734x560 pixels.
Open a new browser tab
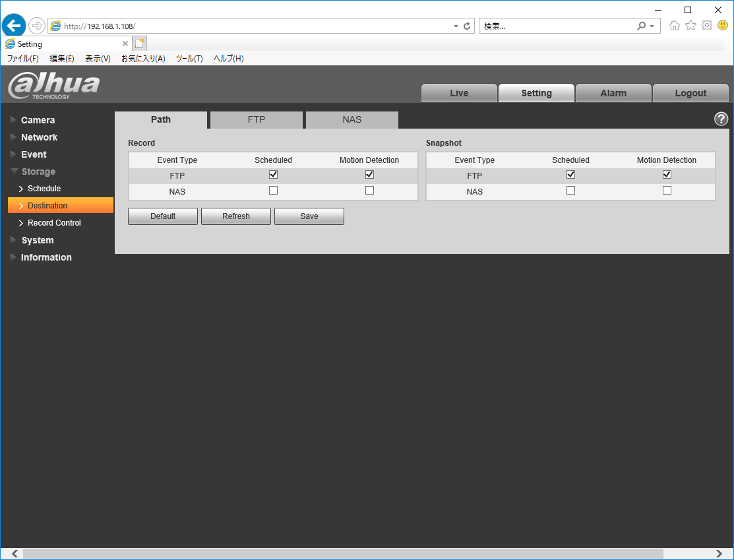(x=140, y=44)
